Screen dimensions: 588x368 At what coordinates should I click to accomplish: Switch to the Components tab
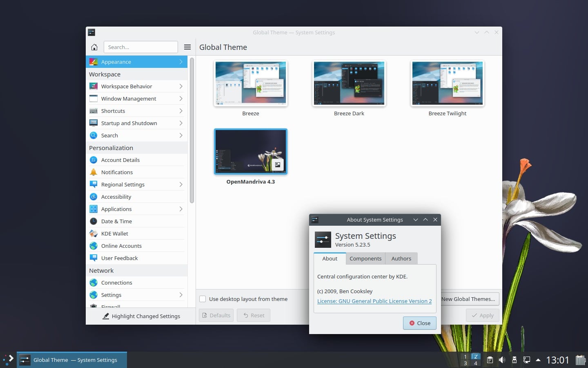365,258
